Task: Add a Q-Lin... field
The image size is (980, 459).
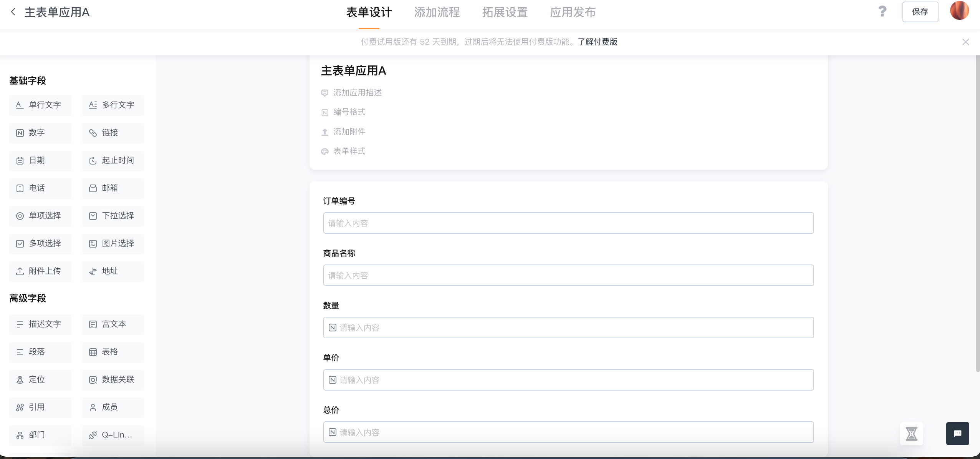Action: coord(113,435)
